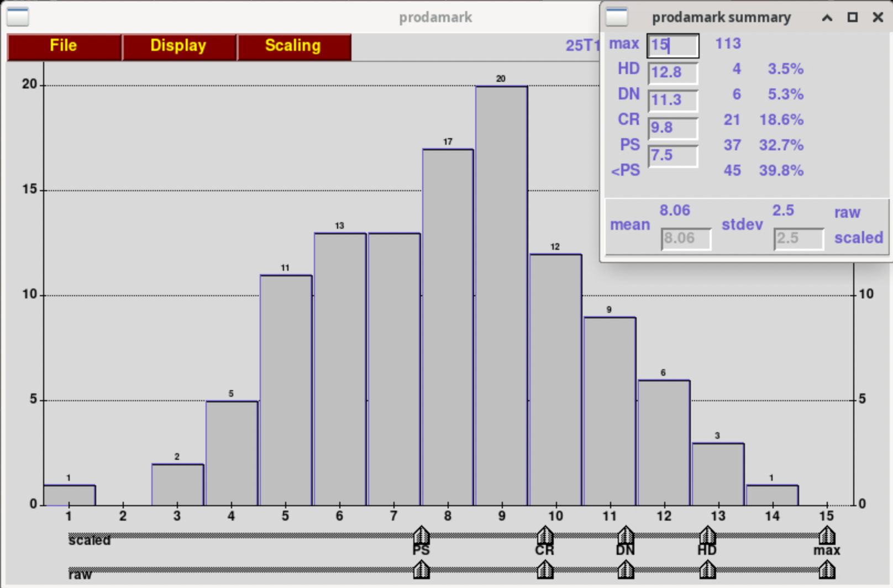Screen dimensions: 893x588
Task: Click the histogram bar for score 13
Action: 718,474
